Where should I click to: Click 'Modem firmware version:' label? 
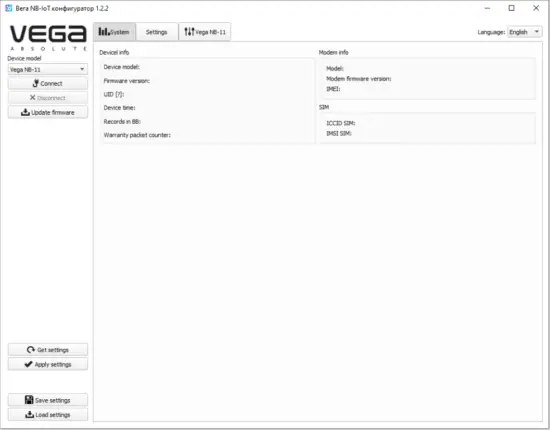point(358,79)
